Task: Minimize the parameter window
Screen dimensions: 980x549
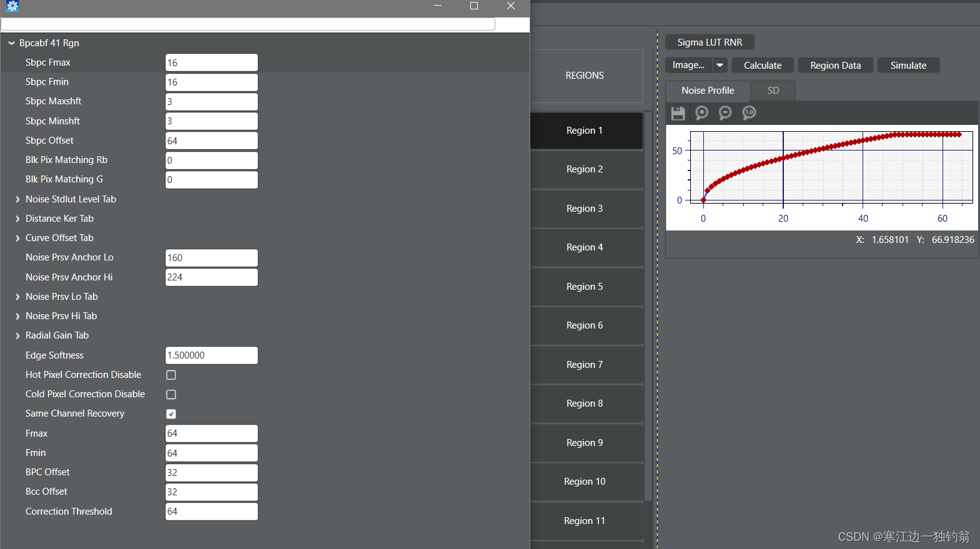Action: click(x=438, y=6)
